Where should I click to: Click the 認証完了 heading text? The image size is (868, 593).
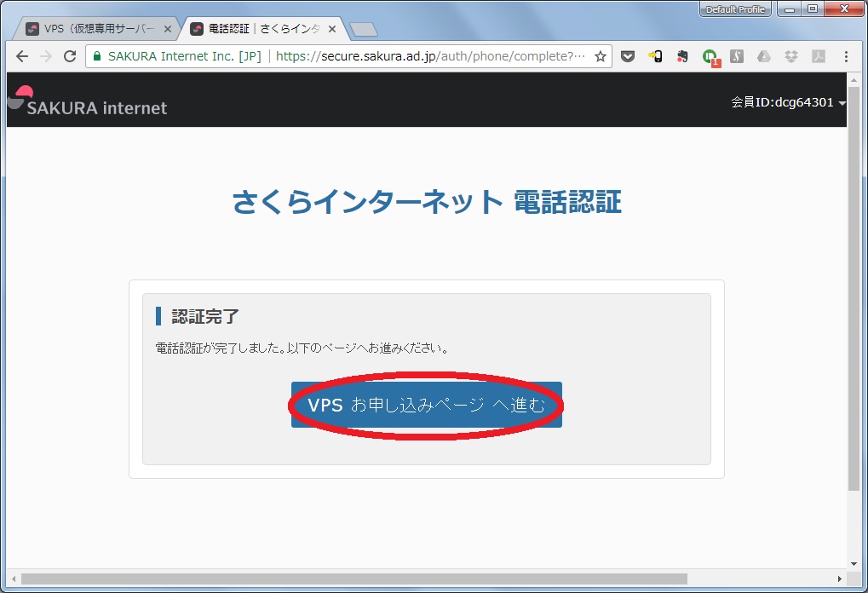pos(205,317)
